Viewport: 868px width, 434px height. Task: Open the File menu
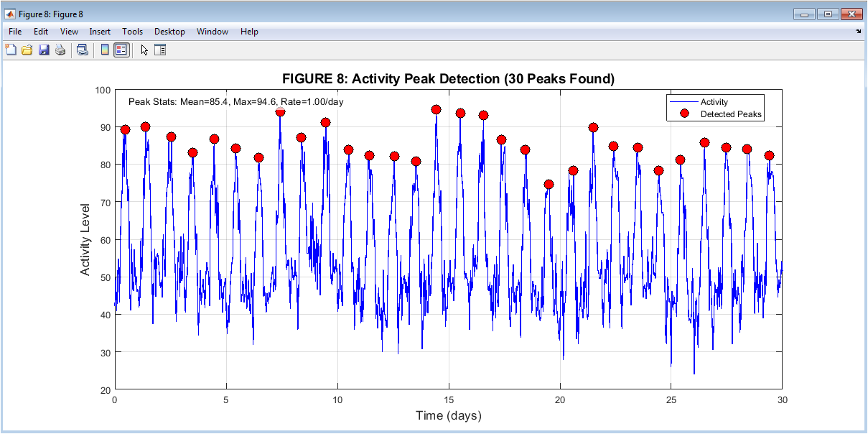pyautogui.click(x=15, y=32)
